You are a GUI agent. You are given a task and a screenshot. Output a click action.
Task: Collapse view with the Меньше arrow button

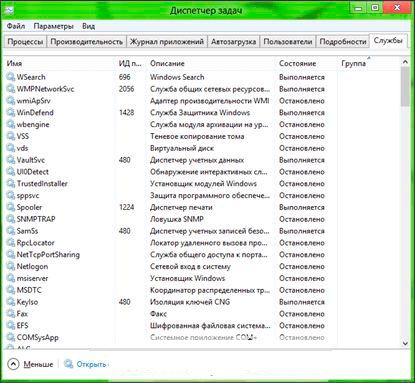(x=13, y=364)
